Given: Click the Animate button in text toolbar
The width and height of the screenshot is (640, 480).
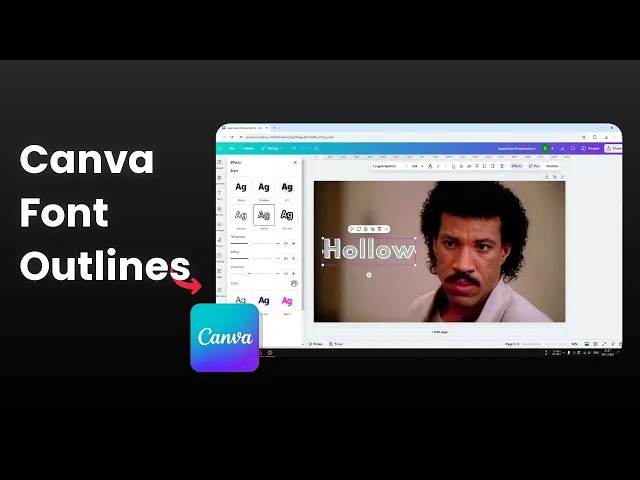Looking at the screenshot, I should click(x=534, y=166).
